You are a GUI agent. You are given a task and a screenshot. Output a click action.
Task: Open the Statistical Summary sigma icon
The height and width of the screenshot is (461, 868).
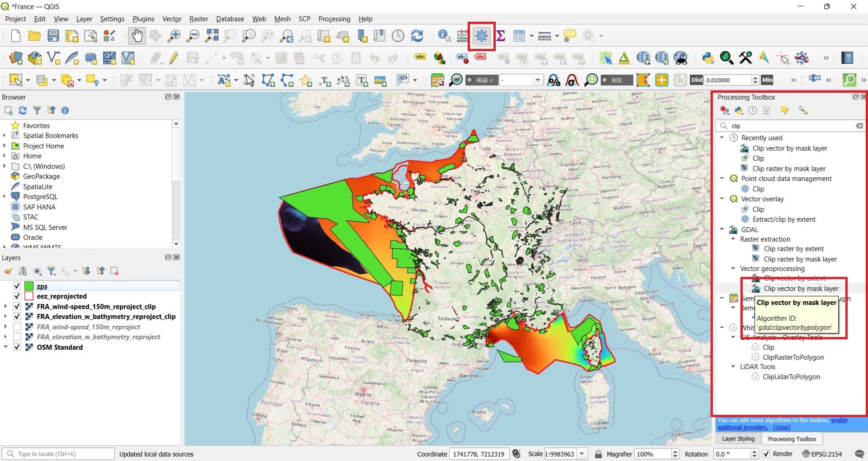pos(501,36)
